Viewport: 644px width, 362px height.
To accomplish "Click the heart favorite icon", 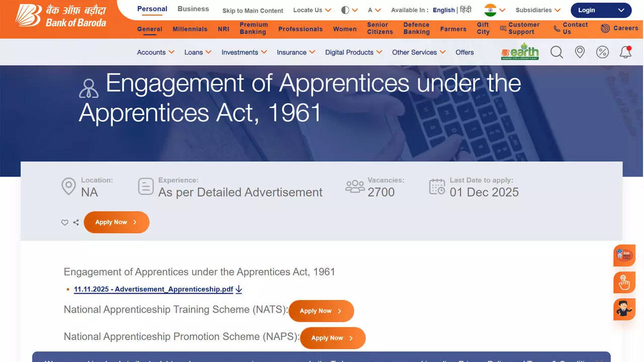I will pyautogui.click(x=65, y=223).
